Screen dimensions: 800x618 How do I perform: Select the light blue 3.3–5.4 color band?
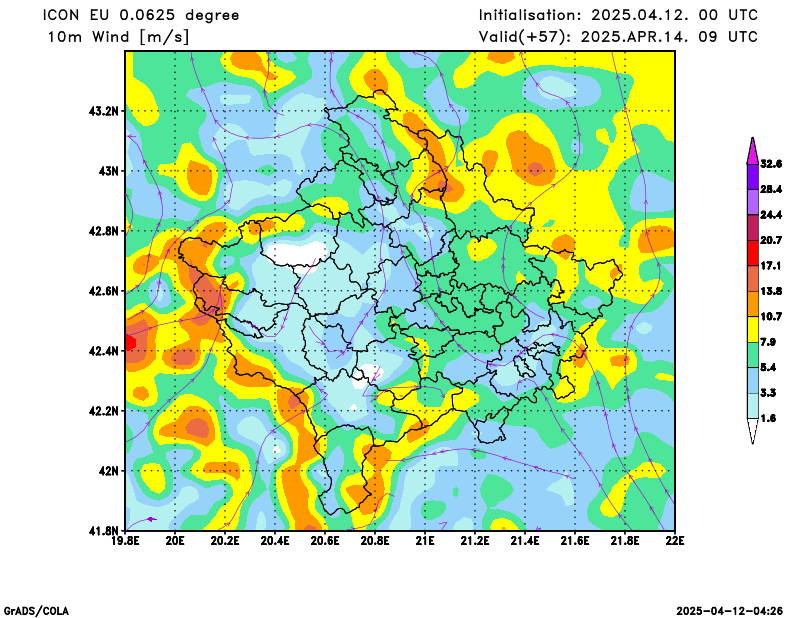753,381
